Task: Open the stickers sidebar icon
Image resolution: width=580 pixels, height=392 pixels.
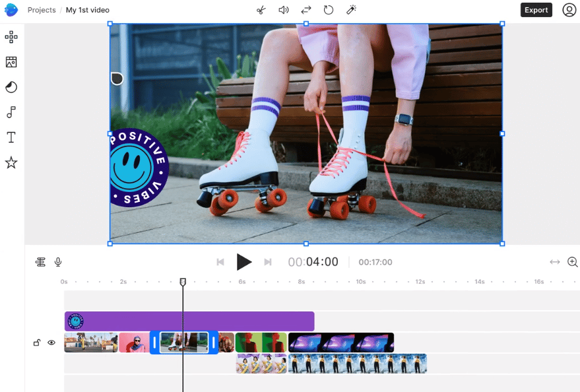Action: click(x=11, y=87)
